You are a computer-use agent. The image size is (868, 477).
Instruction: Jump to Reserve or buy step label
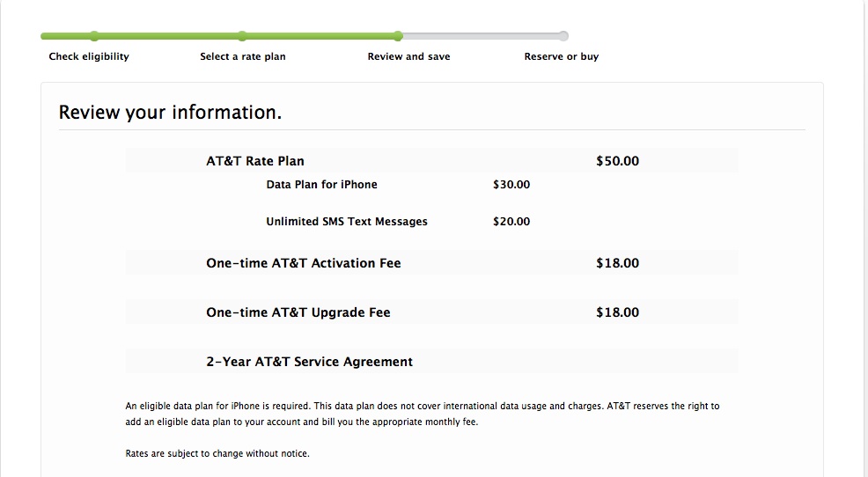[x=562, y=56]
